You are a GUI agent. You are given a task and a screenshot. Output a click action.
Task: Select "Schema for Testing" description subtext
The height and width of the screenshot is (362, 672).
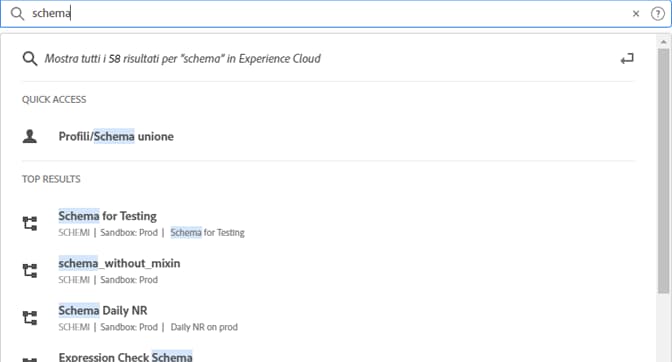point(207,233)
